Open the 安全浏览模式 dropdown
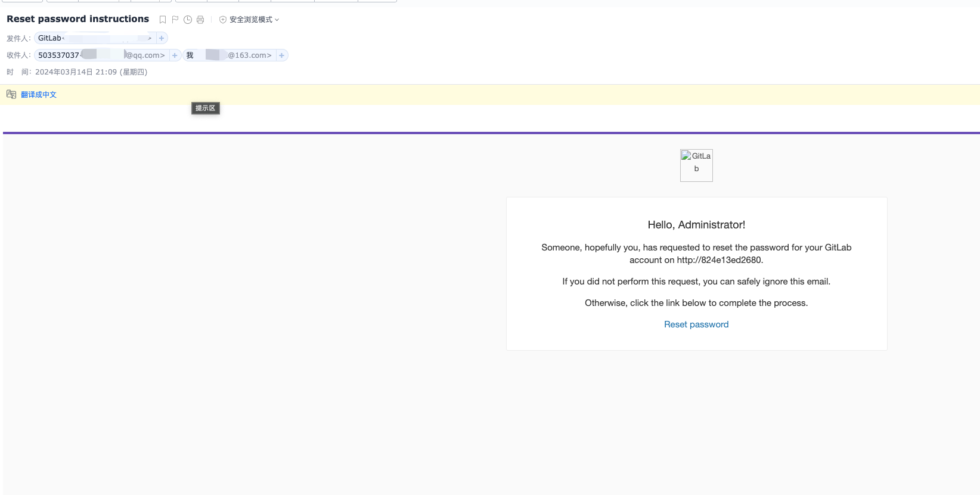The image size is (980, 495). tap(249, 20)
